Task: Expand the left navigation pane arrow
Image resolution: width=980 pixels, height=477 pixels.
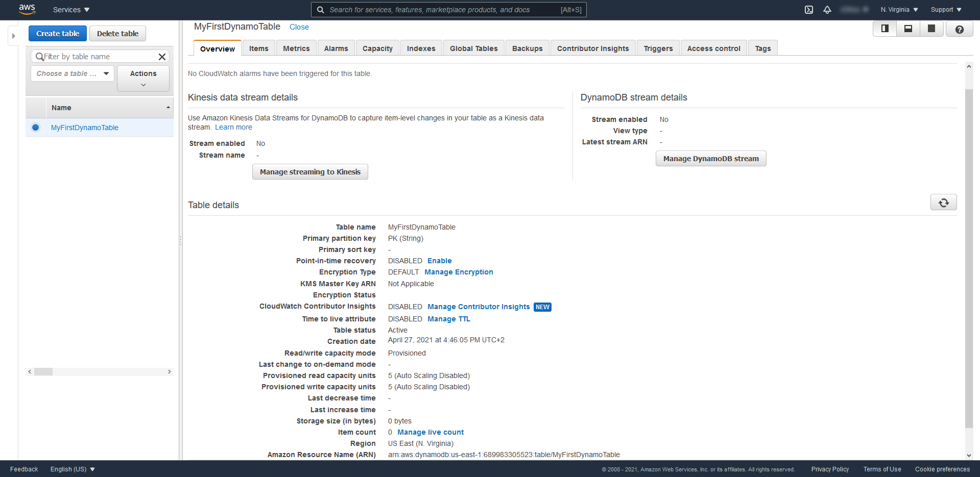Action: coord(14,36)
